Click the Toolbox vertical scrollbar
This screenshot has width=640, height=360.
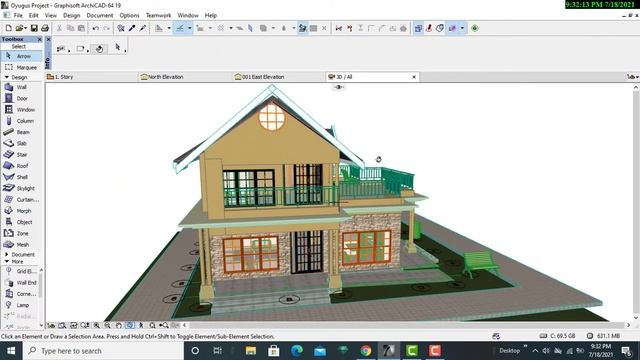coord(41,298)
